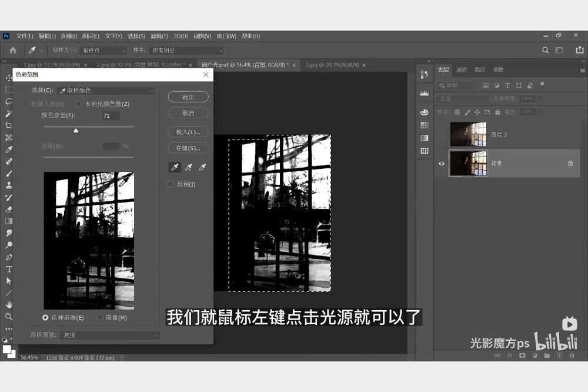Viewport: 588px width, 392px height.
Task: Open the 选区预览 灰度 dropdown
Action: 110,335
